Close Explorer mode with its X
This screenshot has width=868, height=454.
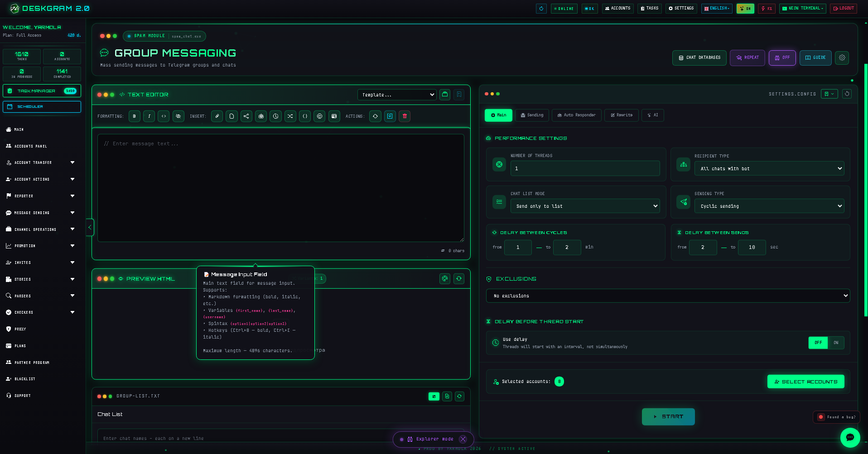[x=463, y=439]
